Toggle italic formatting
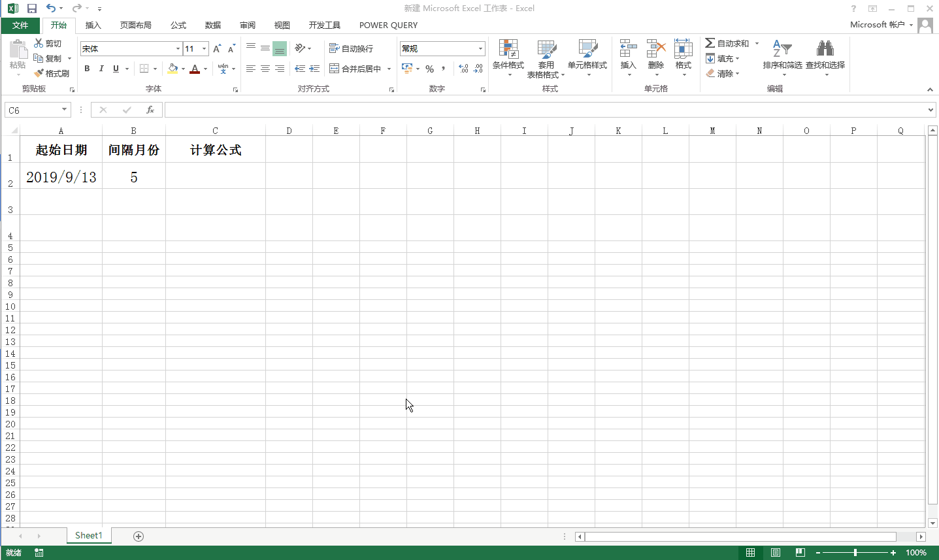This screenshot has height=560, width=939. coord(101,69)
